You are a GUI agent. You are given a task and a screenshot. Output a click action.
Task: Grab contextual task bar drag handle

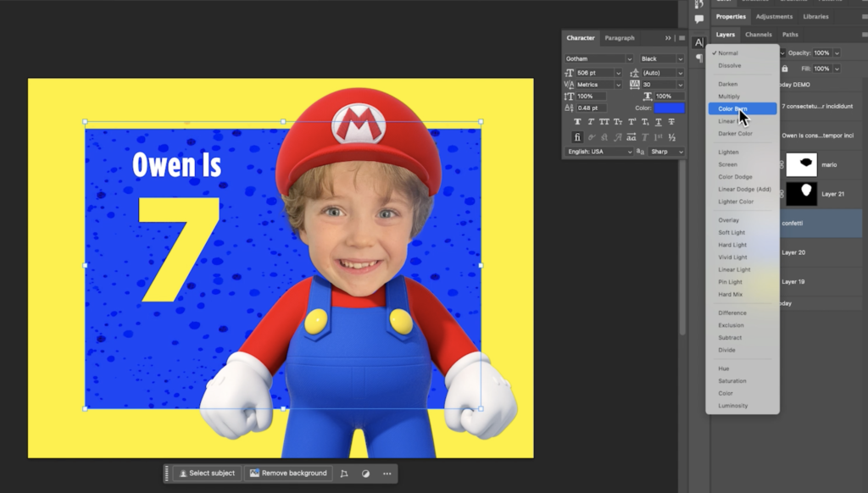167,474
